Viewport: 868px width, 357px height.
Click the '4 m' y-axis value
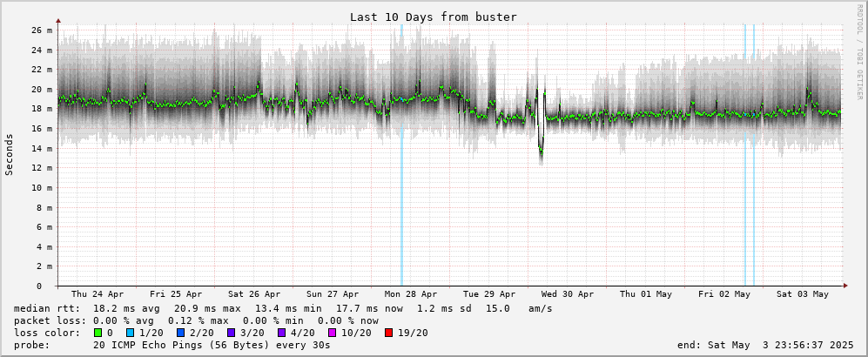(44, 247)
